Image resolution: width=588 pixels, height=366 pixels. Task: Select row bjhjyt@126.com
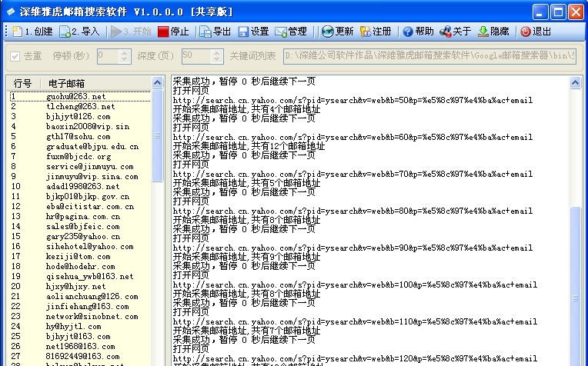coord(79,117)
